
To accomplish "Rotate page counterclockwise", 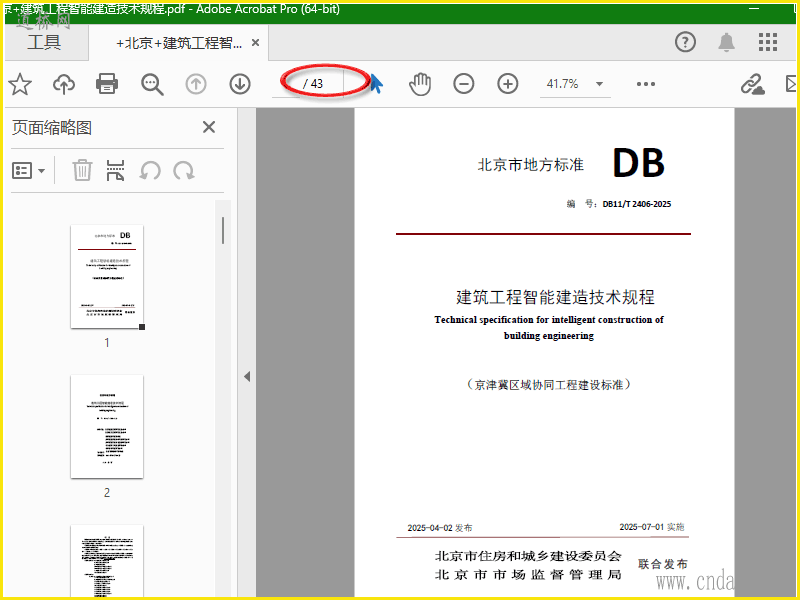I will click(x=150, y=170).
